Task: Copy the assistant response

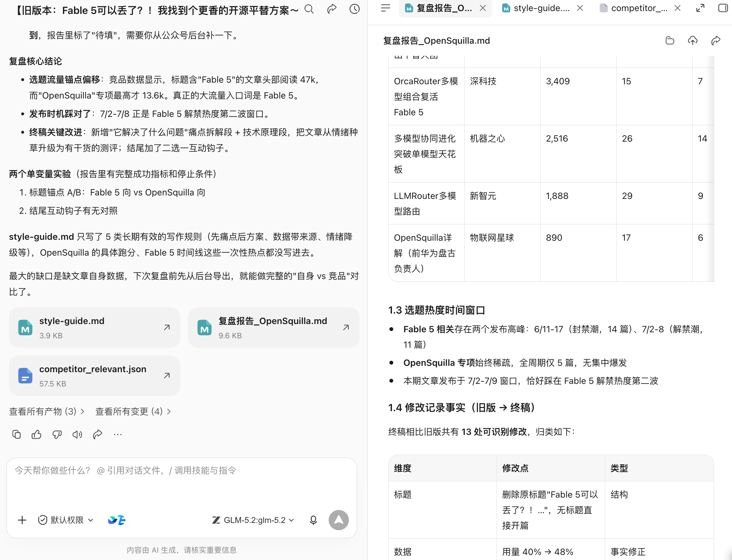Action: click(16, 434)
